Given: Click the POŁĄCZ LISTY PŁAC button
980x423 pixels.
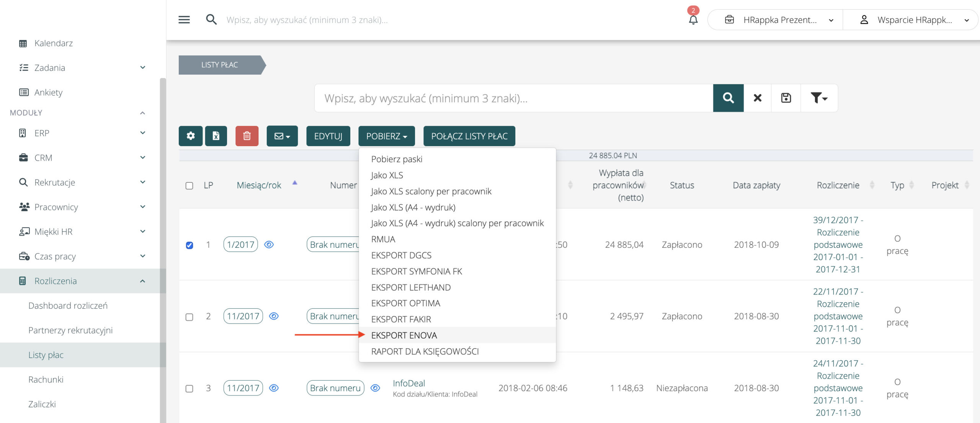Looking at the screenshot, I should click(469, 136).
